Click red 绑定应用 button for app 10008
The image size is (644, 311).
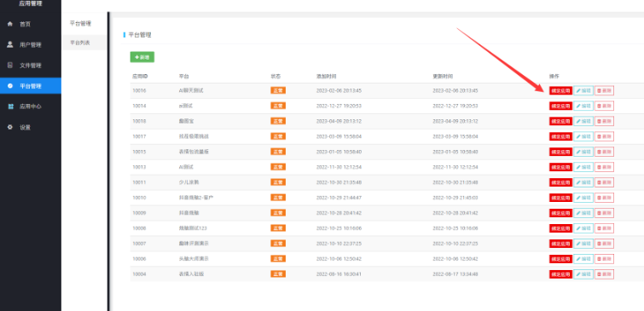pos(560,228)
